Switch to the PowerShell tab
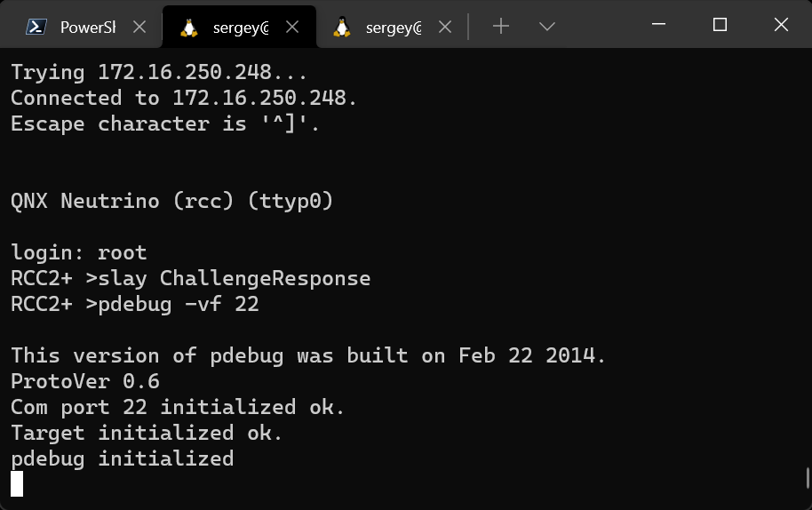Viewport: 812px width, 510px height. coord(87,27)
